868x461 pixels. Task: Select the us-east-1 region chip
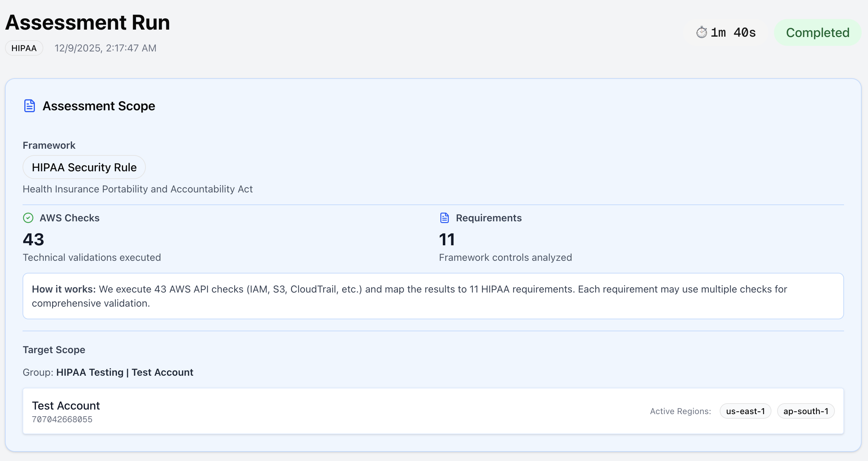click(745, 411)
